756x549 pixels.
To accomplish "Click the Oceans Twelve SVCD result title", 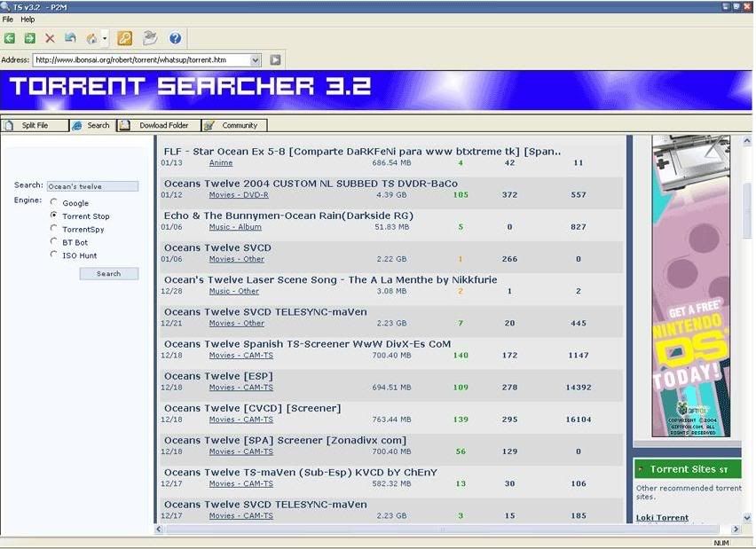I will click(x=217, y=247).
